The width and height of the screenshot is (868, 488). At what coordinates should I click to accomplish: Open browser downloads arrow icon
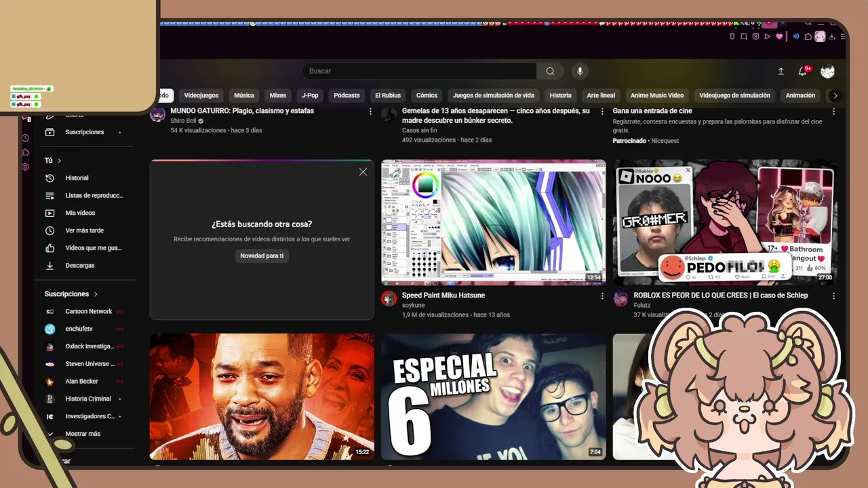(832, 37)
